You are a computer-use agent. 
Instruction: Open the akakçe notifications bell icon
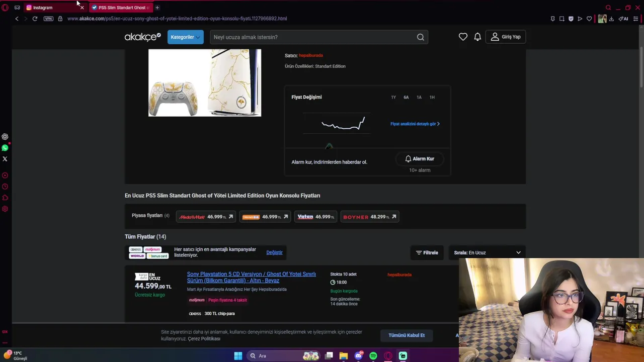(477, 37)
